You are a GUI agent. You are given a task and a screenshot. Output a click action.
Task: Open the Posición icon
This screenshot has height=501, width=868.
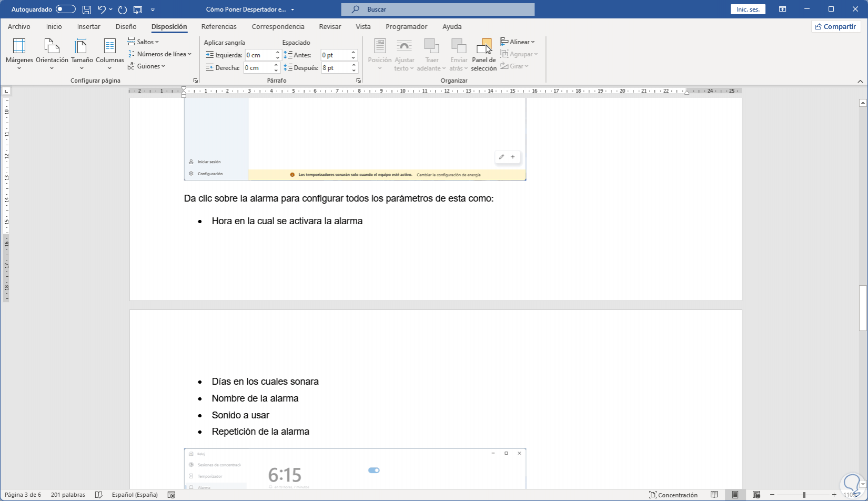(380, 54)
